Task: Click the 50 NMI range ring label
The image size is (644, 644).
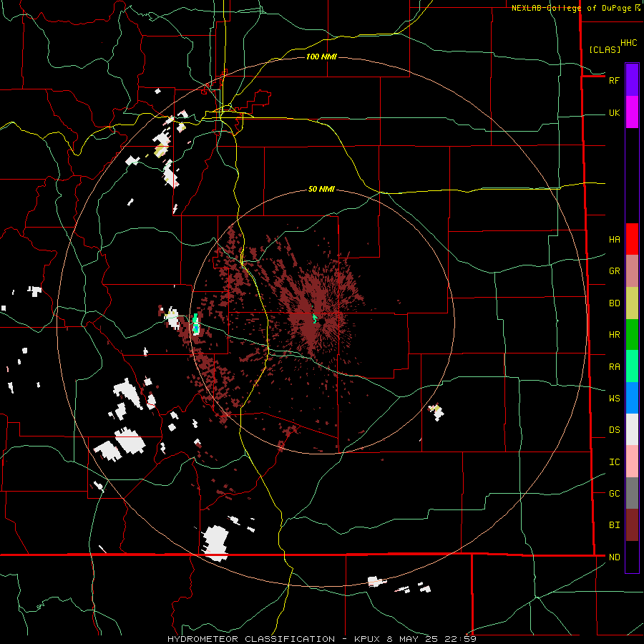Action: click(x=321, y=189)
